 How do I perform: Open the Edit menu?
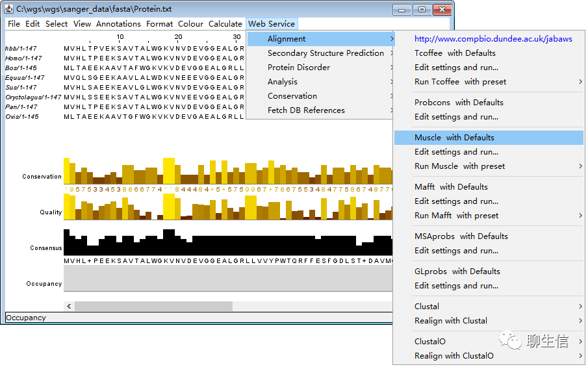[32, 24]
